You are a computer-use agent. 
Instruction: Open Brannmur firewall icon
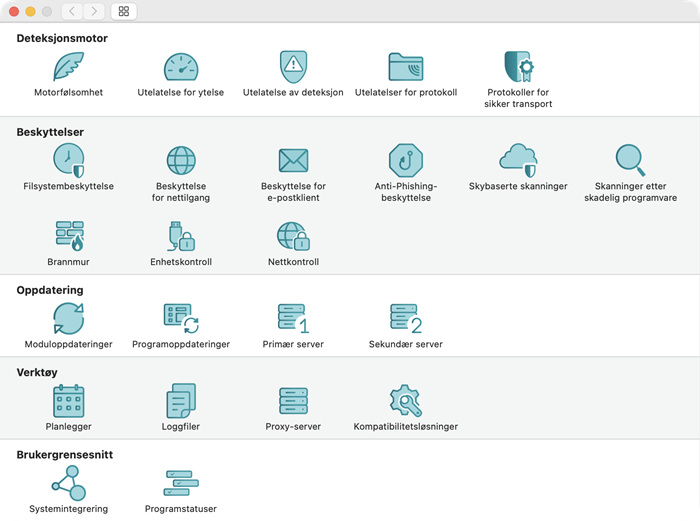coord(70,236)
